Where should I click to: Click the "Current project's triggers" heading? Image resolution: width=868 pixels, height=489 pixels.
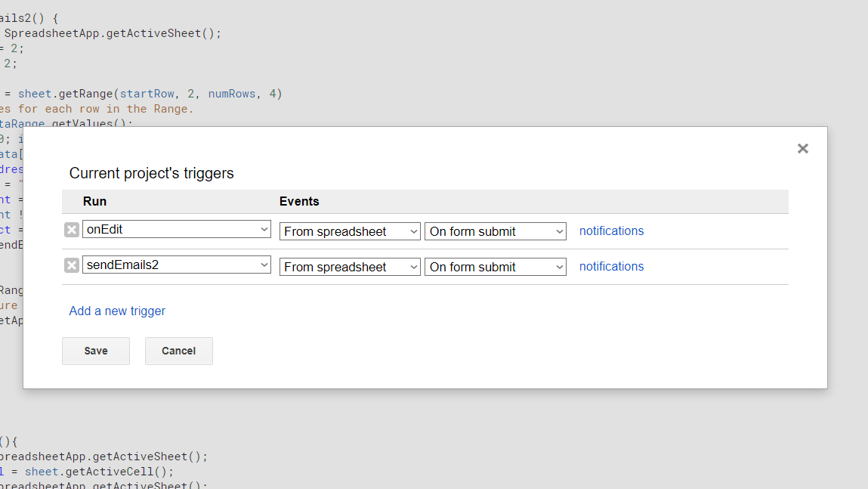pos(152,173)
